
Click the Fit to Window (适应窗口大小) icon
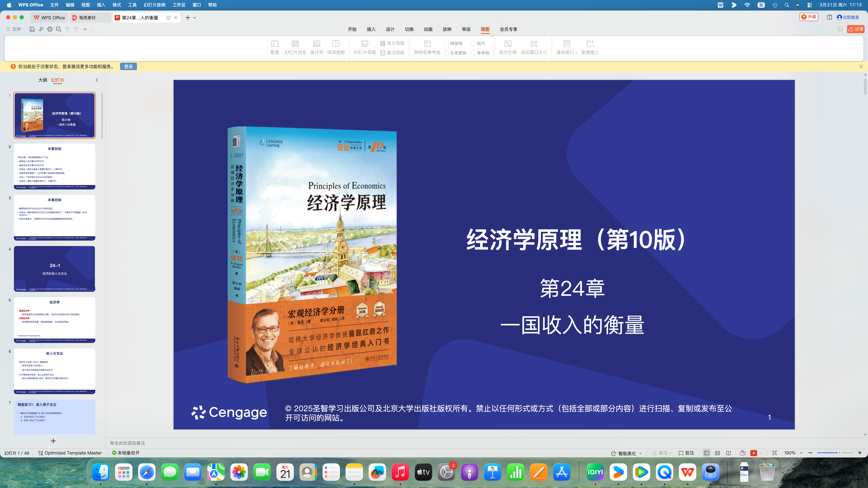[534, 44]
